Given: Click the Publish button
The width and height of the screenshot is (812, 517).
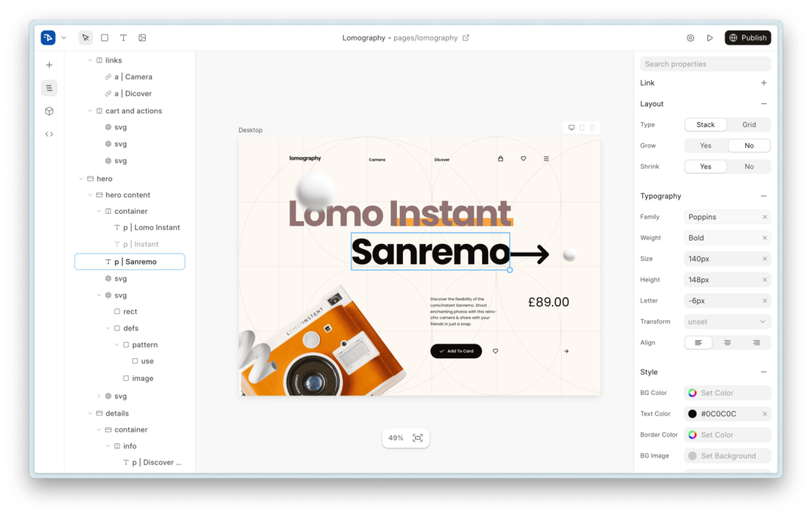Looking at the screenshot, I should (x=747, y=38).
